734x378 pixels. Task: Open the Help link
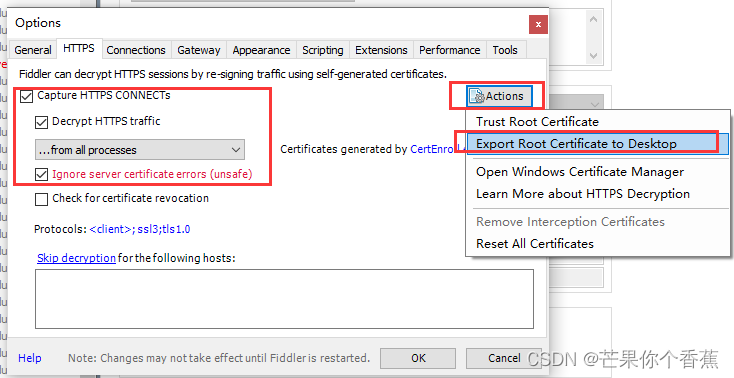click(x=29, y=358)
